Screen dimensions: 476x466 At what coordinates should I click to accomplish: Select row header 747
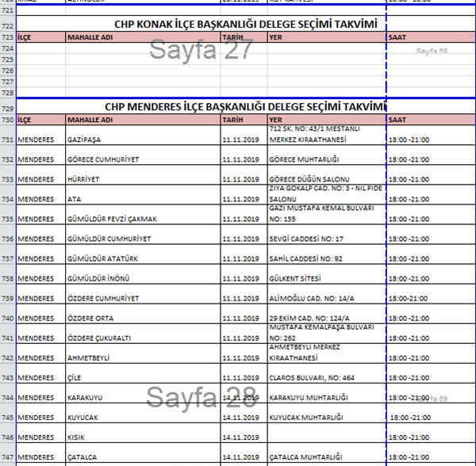coord(8,453)
